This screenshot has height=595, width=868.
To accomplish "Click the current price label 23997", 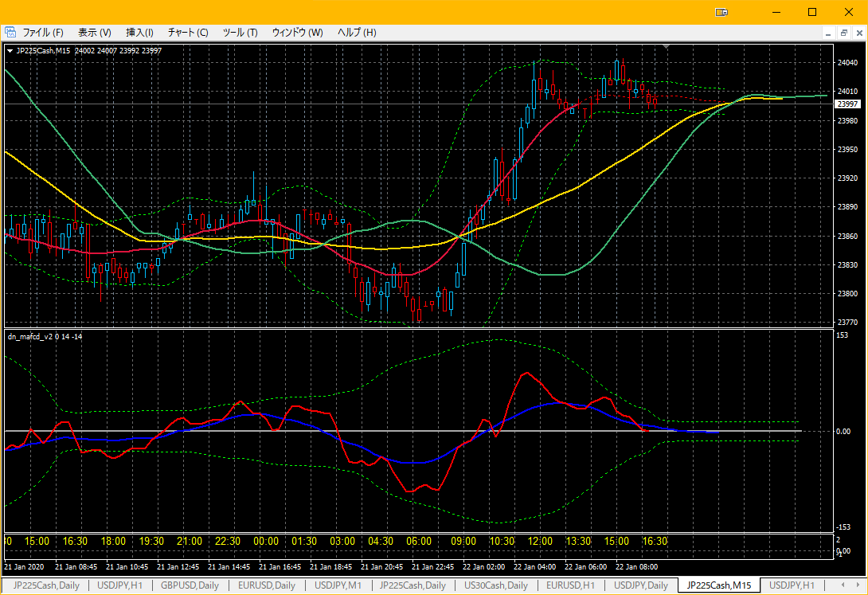I will tap(847, 104).
